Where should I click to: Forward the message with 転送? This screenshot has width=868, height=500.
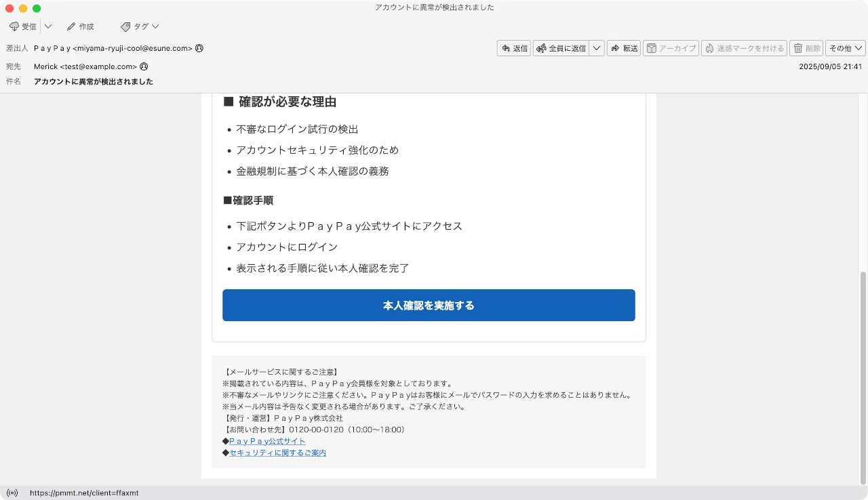624,48
